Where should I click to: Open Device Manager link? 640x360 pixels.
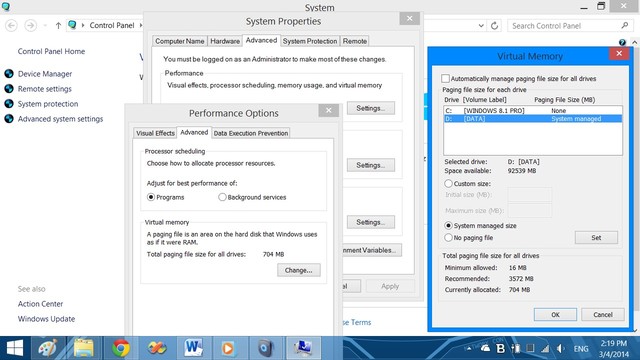coord(45,74)
